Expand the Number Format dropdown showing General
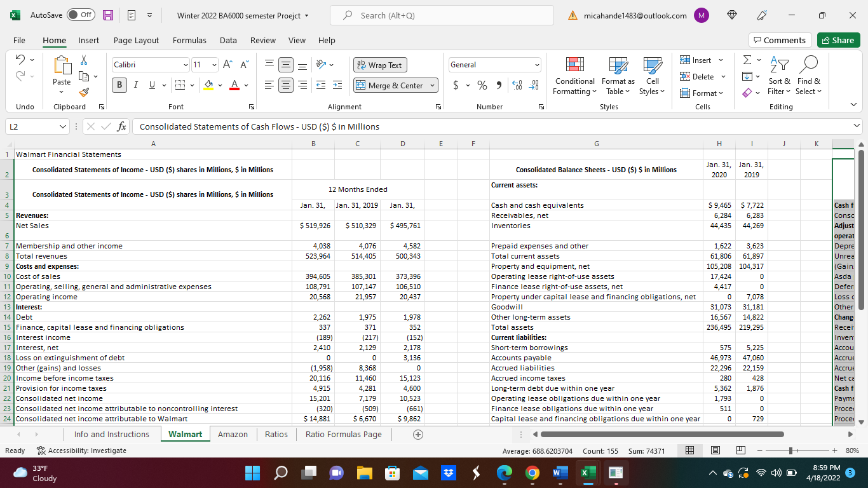 [537, 65]
